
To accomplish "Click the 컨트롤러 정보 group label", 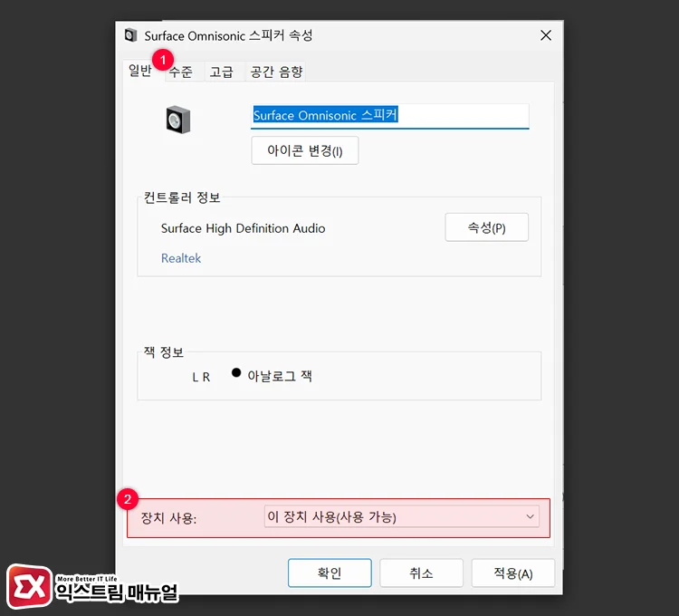I will pos(182,197).
